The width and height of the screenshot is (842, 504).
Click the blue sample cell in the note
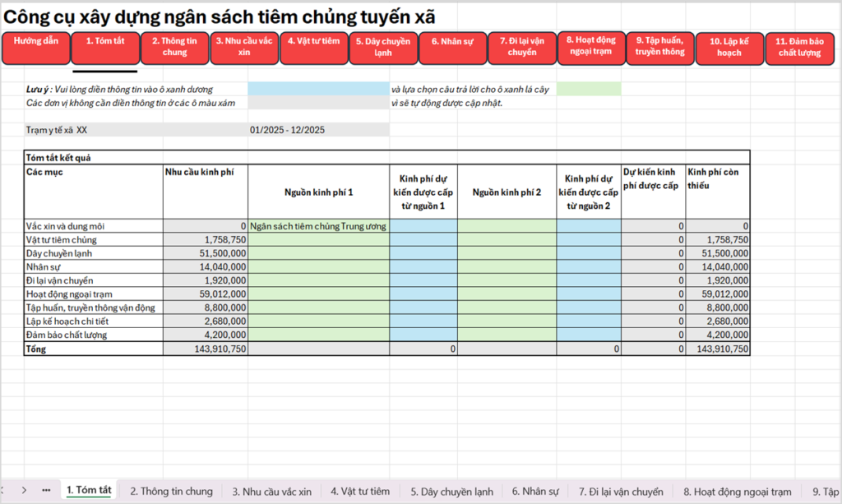[318, 89]
